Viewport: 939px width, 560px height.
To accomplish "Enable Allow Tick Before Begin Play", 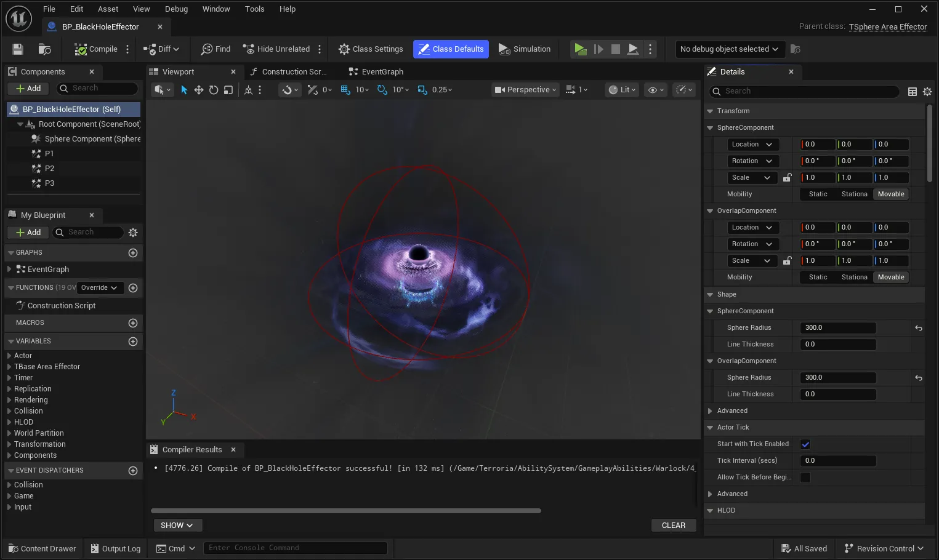I will 805,478.
